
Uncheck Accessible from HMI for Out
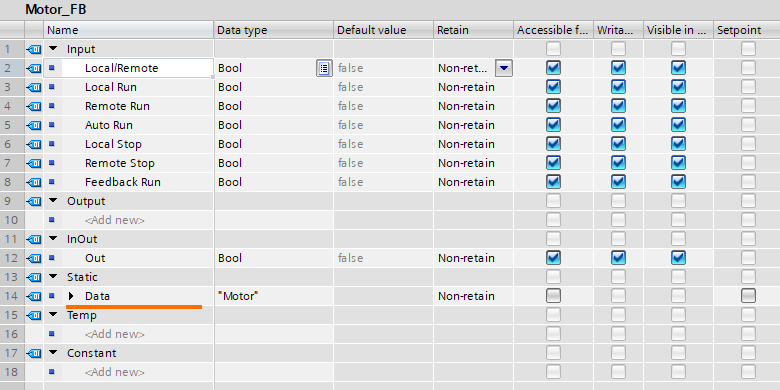(x=553, y=258)
